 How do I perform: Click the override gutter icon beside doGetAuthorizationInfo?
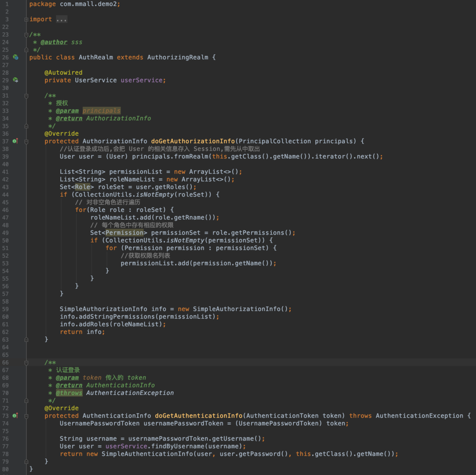pyautogui.click(x=15, y=141)
